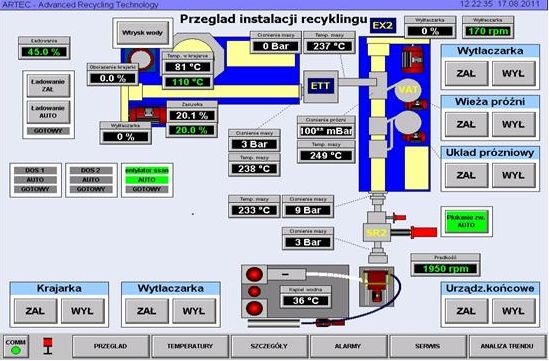Turn off Urządz.końcowe with WYŁ
549x361 pixels.
(513, 311)
